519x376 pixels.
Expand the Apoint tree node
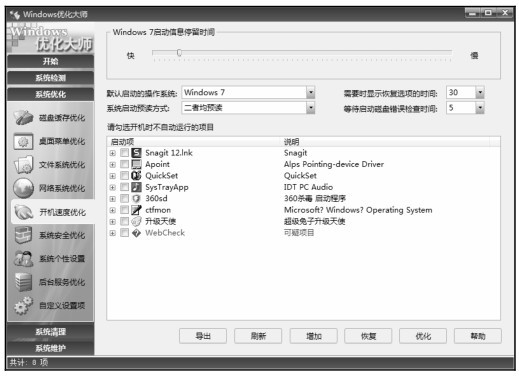pyautogui.click(x=113, y=164)
